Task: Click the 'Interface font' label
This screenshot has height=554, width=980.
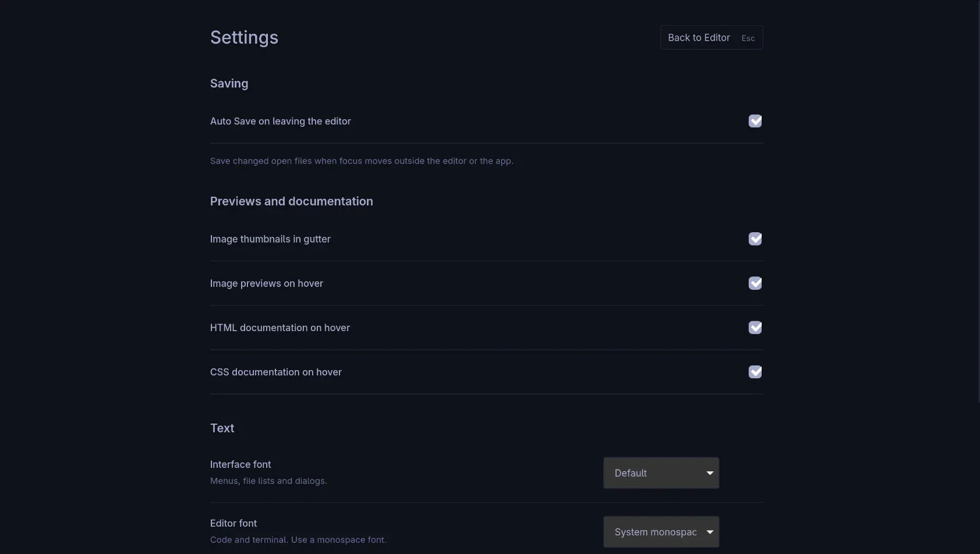Action: tap(240, 464)
